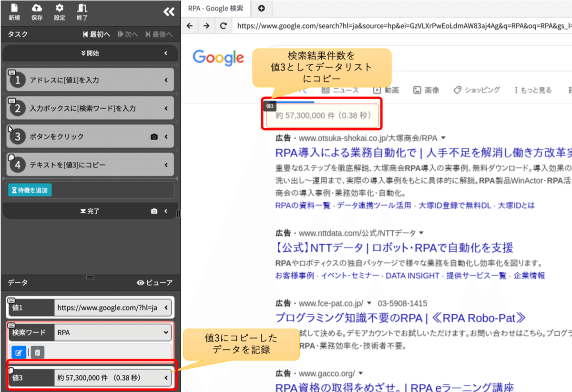Edit the 検索ワード value via pencil icon
This screenshot has height=392, width=572.
coord(19,352)
